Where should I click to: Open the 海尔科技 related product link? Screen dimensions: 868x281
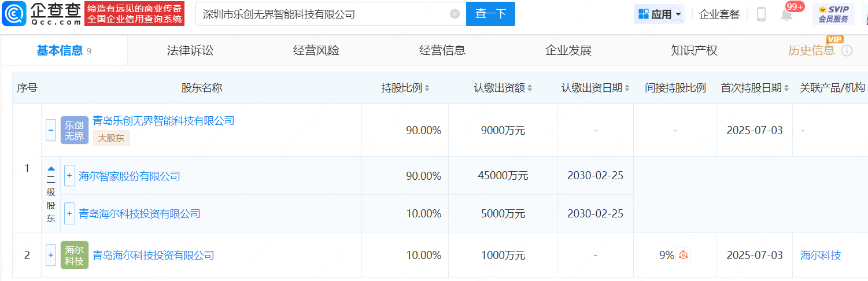821,255
